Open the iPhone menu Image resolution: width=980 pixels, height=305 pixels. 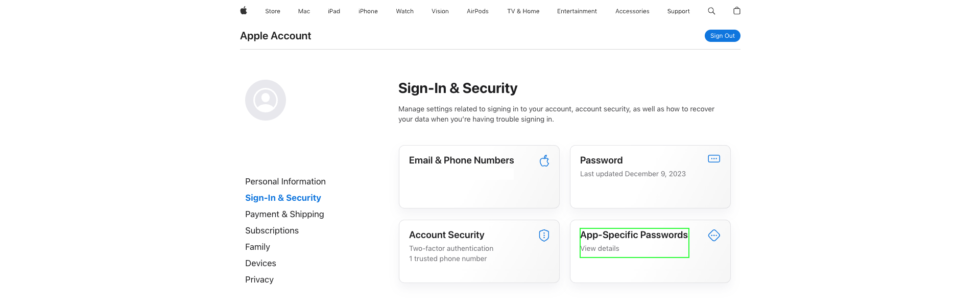coord(368,11)
